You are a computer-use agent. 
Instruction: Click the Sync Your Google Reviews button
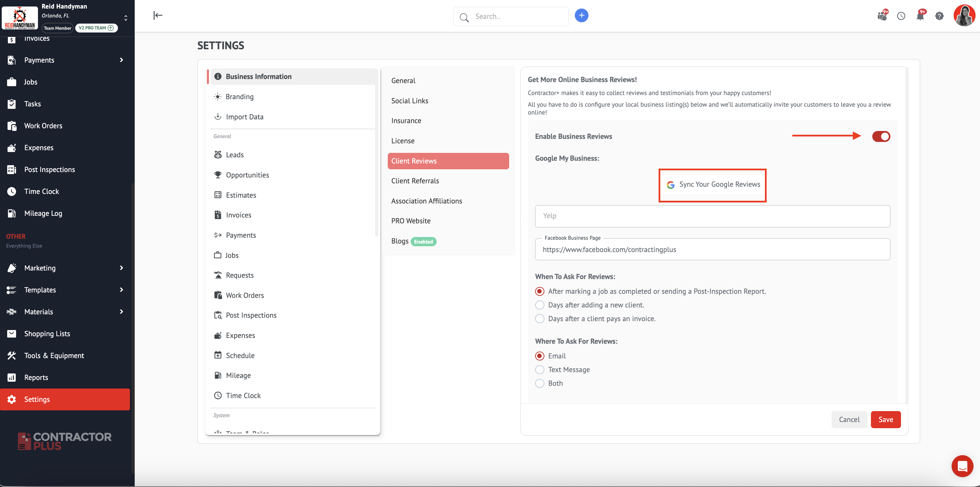point(712,185)
